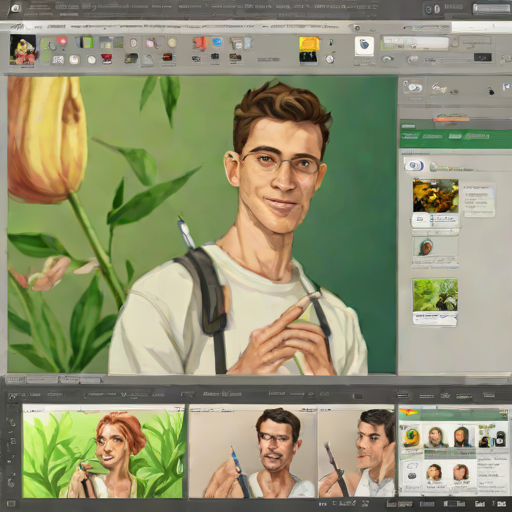Click the first tab below the canvas

pos(15,379)
